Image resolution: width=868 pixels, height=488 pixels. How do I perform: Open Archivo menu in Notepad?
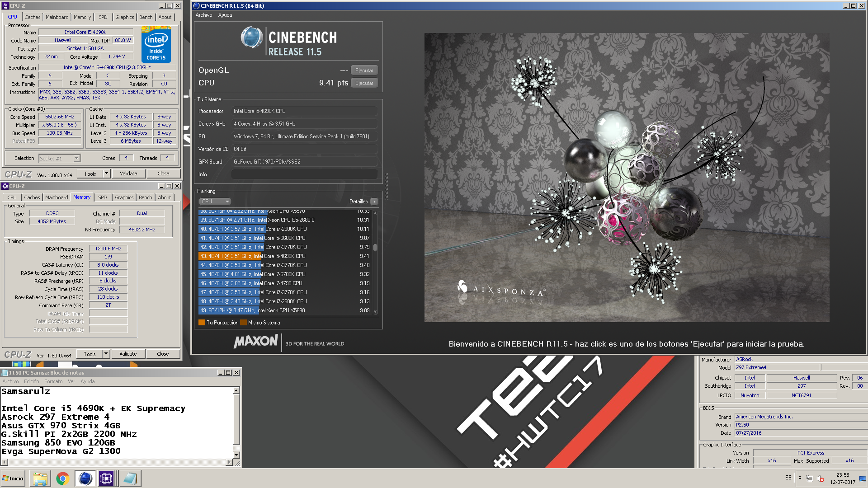tap(10, 382)
